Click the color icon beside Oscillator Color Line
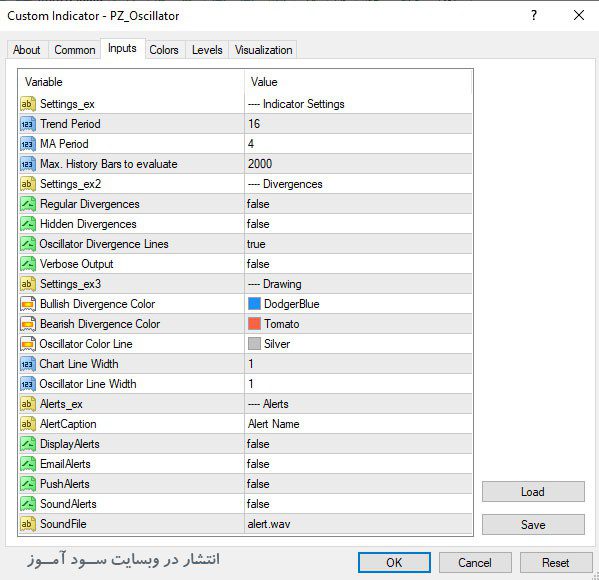This screenshot has width=599, height=580. tap(28, 344)
